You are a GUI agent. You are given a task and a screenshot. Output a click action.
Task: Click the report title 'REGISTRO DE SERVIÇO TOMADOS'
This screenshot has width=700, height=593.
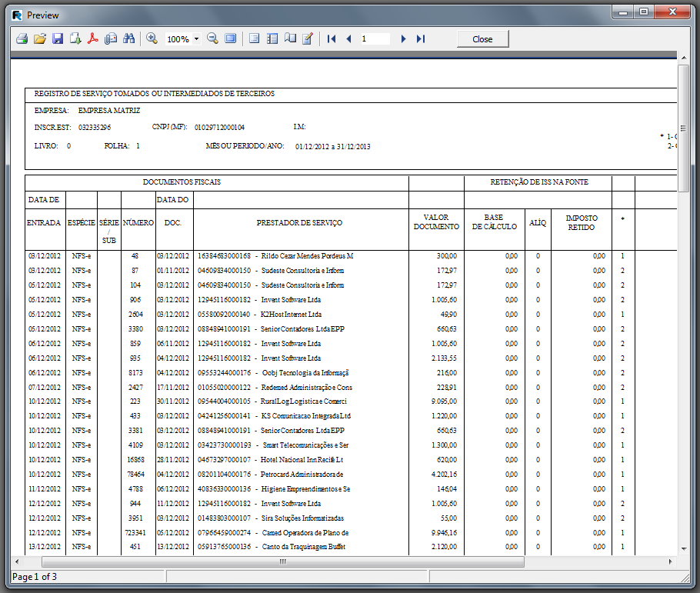point(155,93)
